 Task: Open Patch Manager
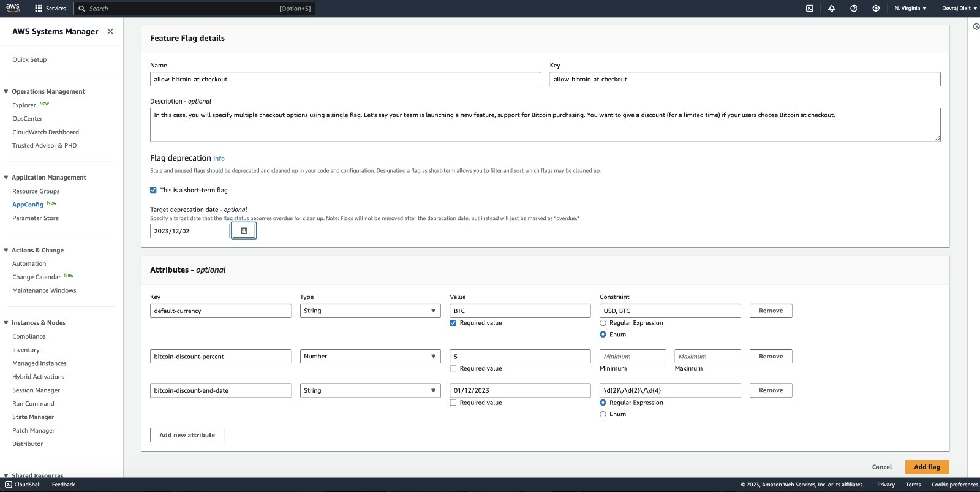coord(34,431)
